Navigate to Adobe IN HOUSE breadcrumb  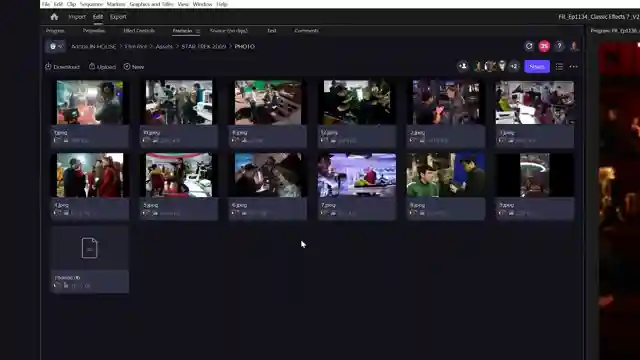click(x=93, y=47)
